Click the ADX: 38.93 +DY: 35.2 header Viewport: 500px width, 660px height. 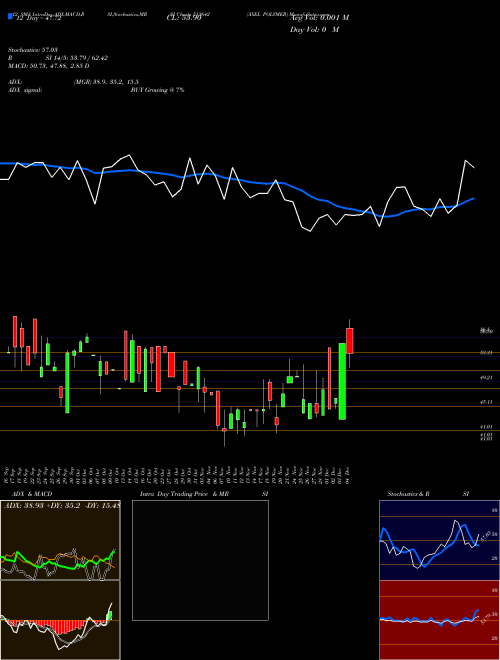pyautogui.click(x=61, y=505)
